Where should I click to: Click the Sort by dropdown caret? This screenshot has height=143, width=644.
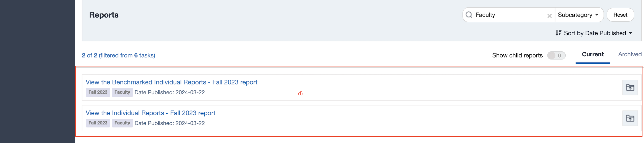click(x=630, y=33)
